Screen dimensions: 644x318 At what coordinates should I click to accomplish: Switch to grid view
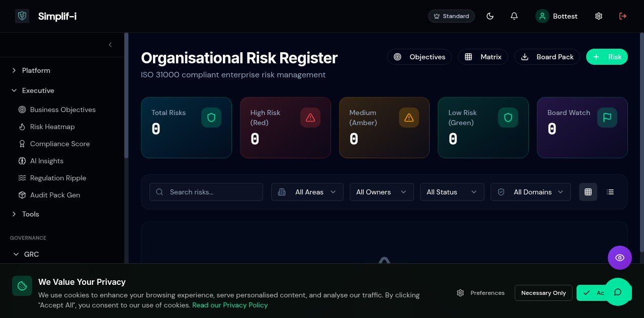[x=588, y=192]
